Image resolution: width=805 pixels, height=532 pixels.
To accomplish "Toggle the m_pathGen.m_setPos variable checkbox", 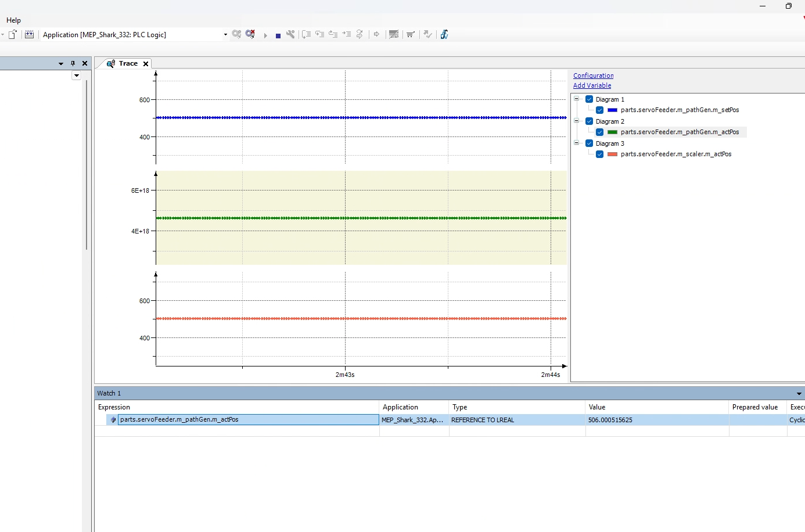I will 600,110.
